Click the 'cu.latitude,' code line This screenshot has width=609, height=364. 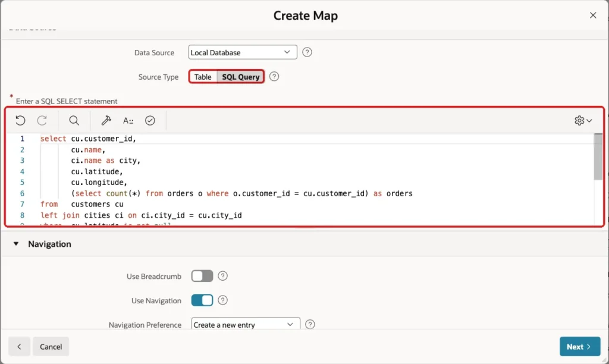pos(97,171)
